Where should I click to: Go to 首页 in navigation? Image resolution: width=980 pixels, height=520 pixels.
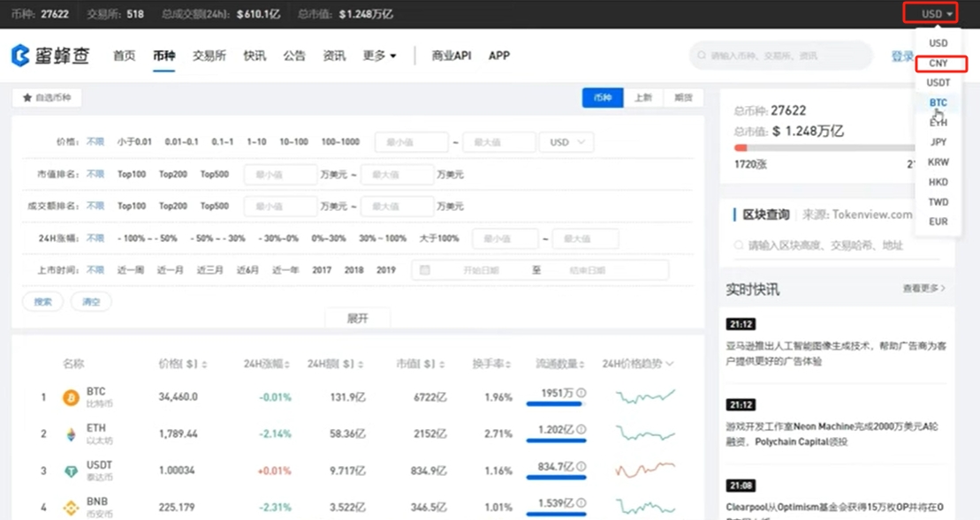point(124,56)
